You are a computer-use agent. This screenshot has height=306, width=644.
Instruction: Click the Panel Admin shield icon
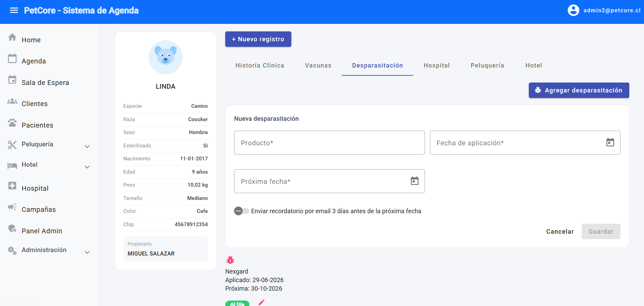pos(12,228)
